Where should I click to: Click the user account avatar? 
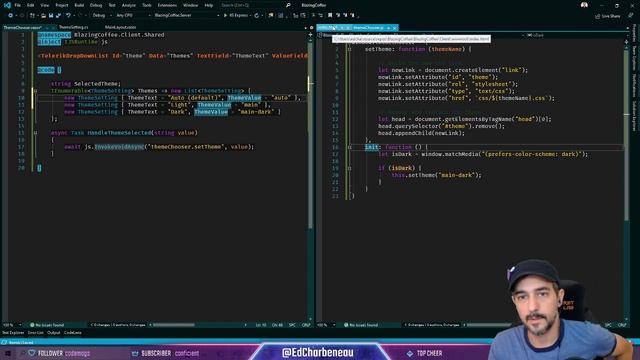click(x=584, y=5)
